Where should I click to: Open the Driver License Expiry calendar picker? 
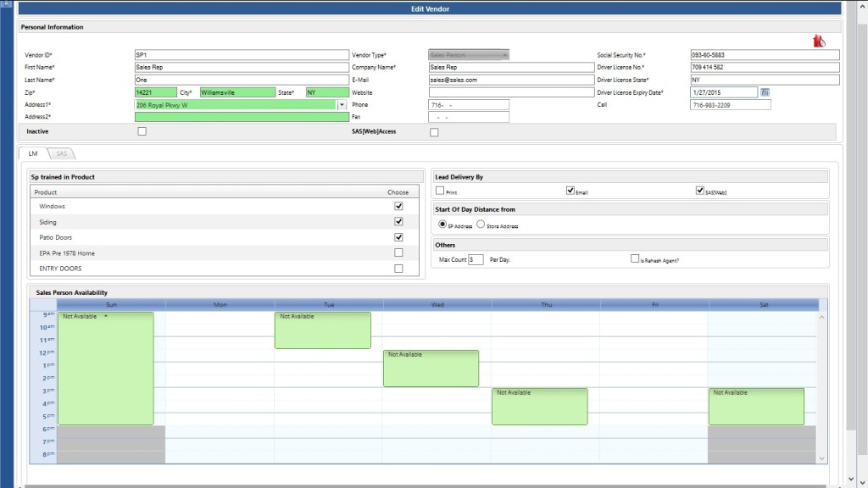(x=765, y=92)
